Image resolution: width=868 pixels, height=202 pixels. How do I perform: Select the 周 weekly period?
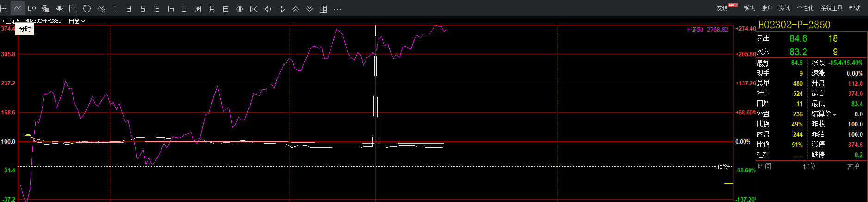198,8
